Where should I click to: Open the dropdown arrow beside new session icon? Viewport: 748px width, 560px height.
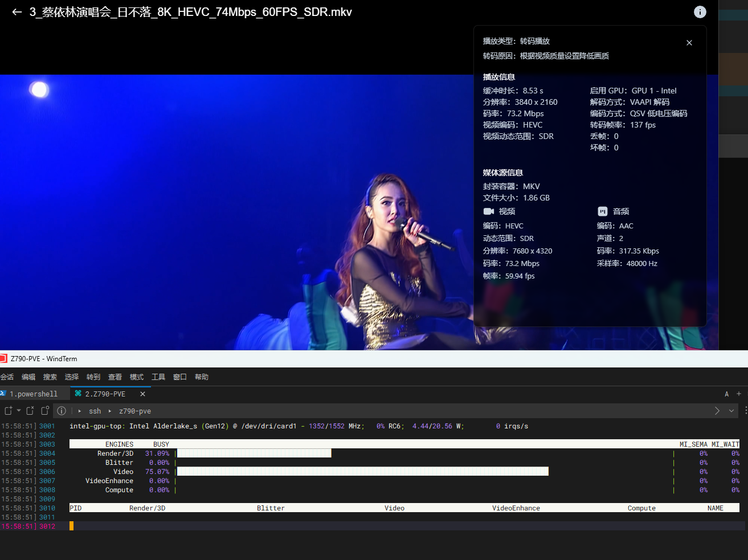19,411
